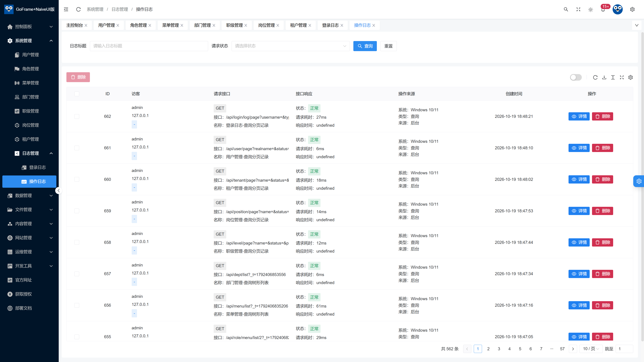This screenshot has width=644, height=362.
Task: Click the blue 查询 search button
Action: coord(365,46)
